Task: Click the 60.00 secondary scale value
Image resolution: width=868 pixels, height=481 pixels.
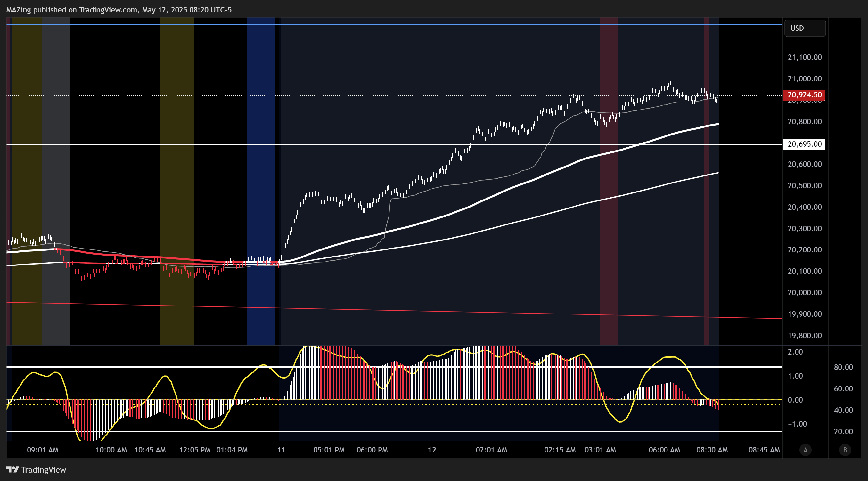Action: tap(843, 389)
